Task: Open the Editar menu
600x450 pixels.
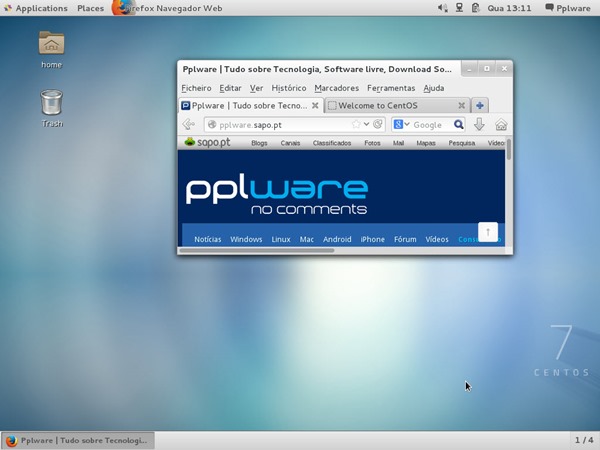Action: [230, 88]
